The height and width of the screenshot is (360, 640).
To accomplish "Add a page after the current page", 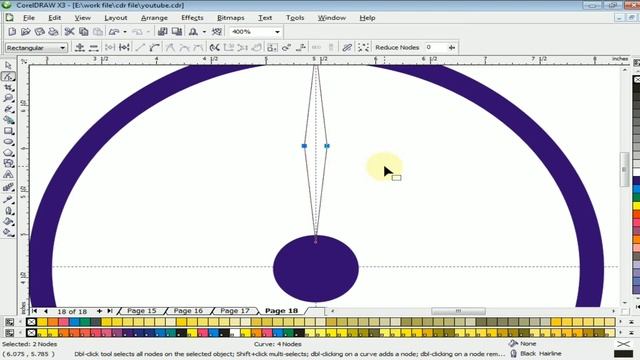I will 99,311.
